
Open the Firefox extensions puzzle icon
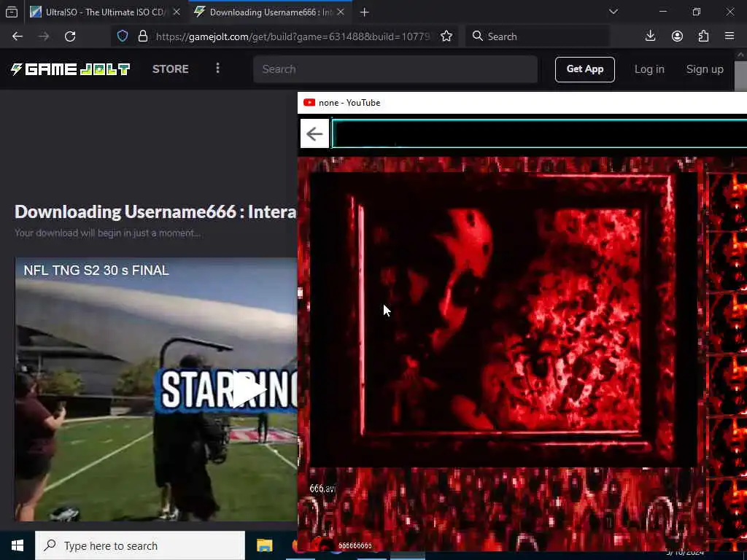pyautogui.click(x=704, y=36)
